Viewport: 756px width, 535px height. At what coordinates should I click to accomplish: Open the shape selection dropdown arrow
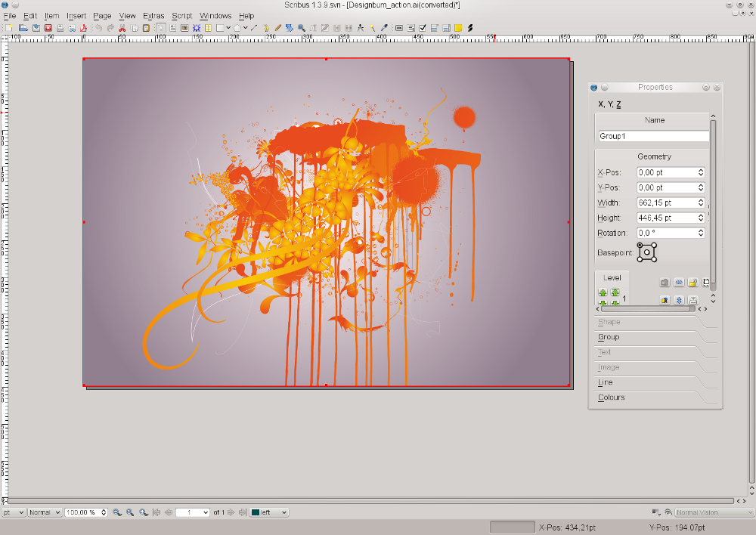pos(228,27)
